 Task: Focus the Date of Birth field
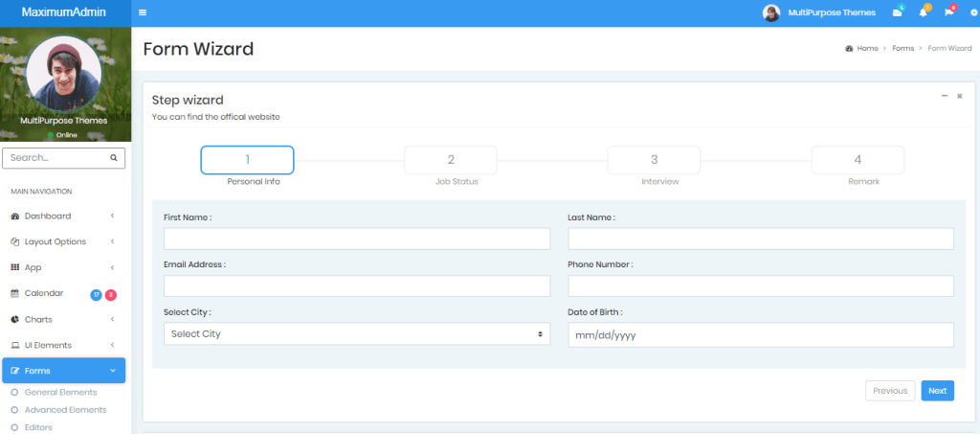pos(761,335)
